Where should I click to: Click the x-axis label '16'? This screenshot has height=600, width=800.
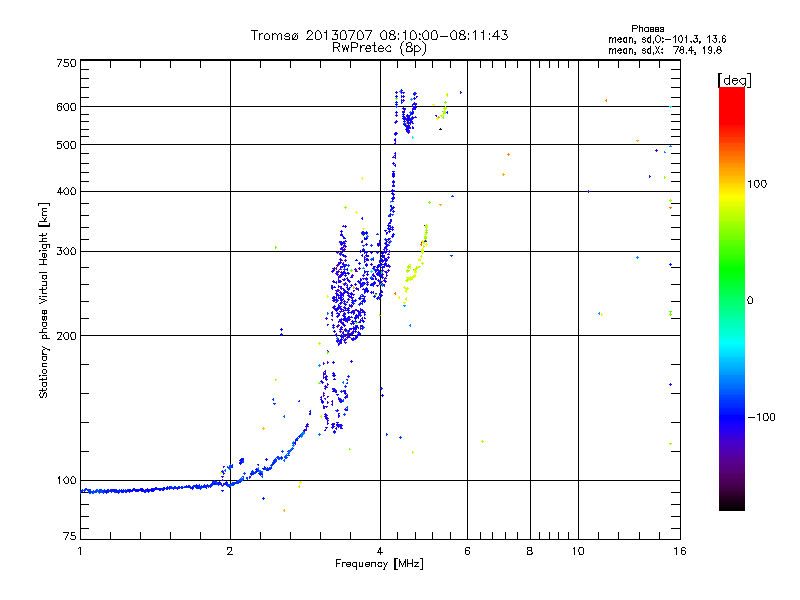[680, 551]
